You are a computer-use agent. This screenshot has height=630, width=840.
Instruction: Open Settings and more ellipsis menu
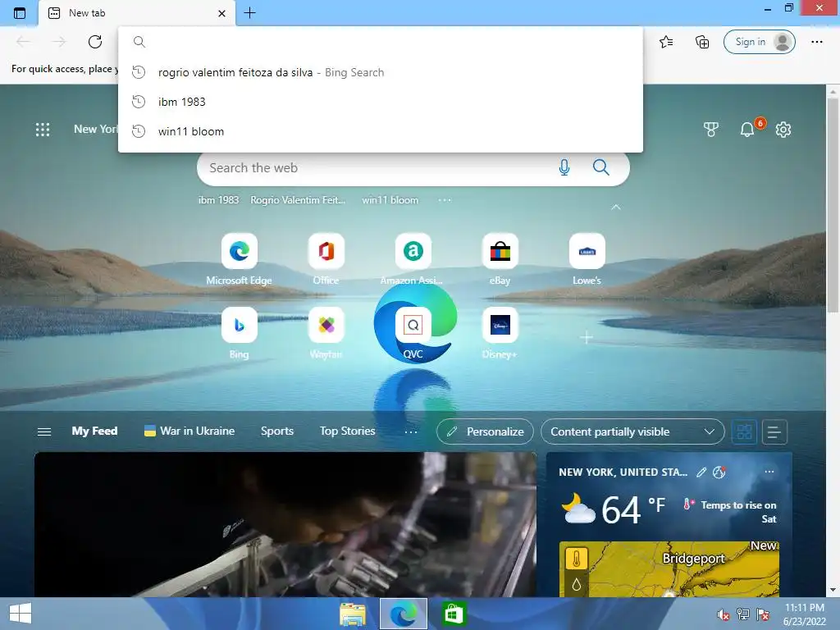coord(816,42)
